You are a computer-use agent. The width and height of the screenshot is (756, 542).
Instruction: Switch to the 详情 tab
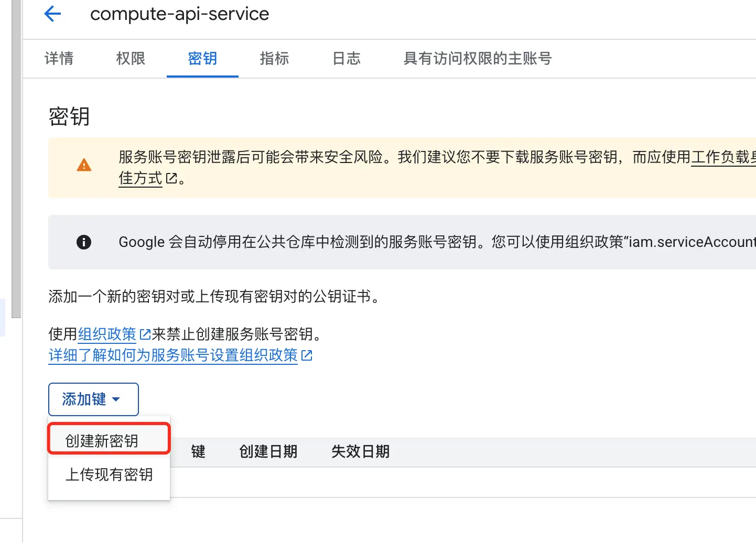[59, 59]
